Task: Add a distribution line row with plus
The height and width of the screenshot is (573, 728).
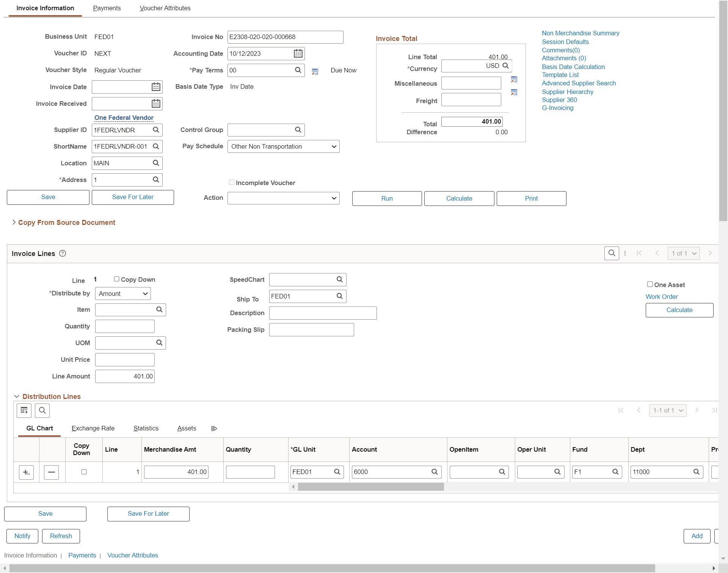Action: point(26,472)
